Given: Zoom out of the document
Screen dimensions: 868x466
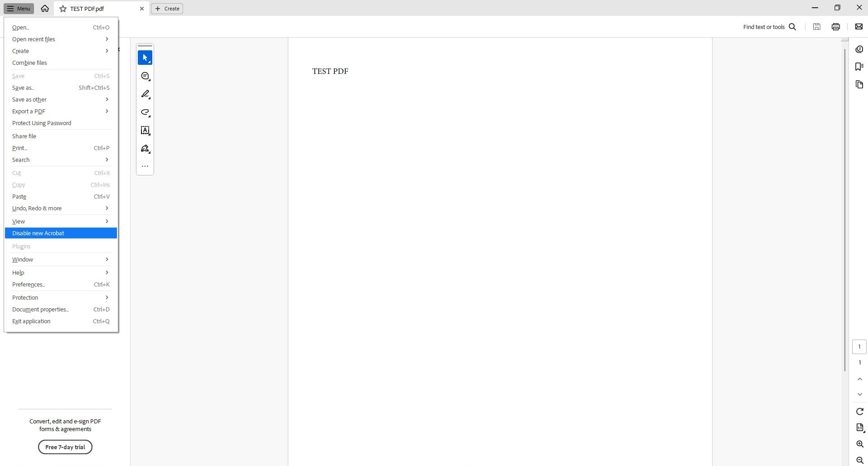Looking at the screenshot, I should point(859,460).
